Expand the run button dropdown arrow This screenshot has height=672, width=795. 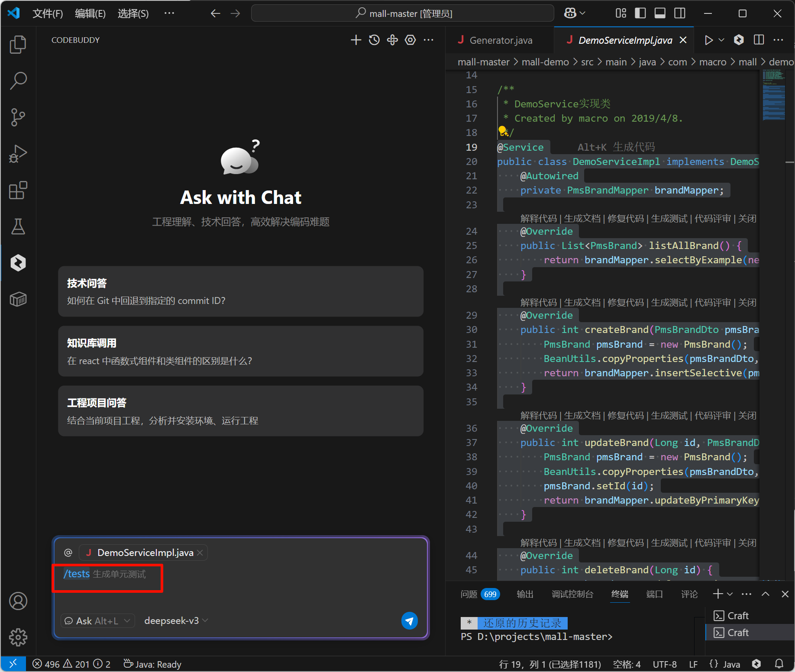(721, 40)
